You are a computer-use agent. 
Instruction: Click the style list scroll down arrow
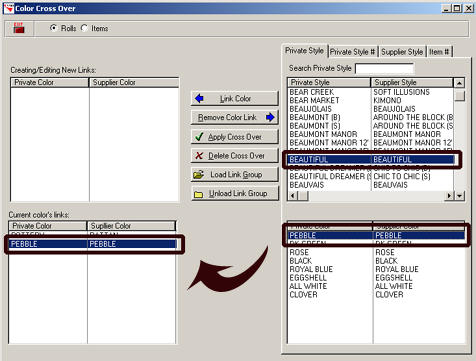(460, 196)
